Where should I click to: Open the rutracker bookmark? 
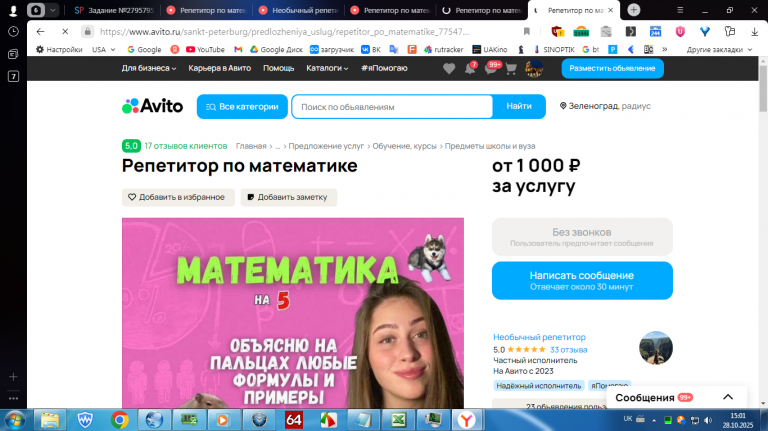click(x=443, y=49)
